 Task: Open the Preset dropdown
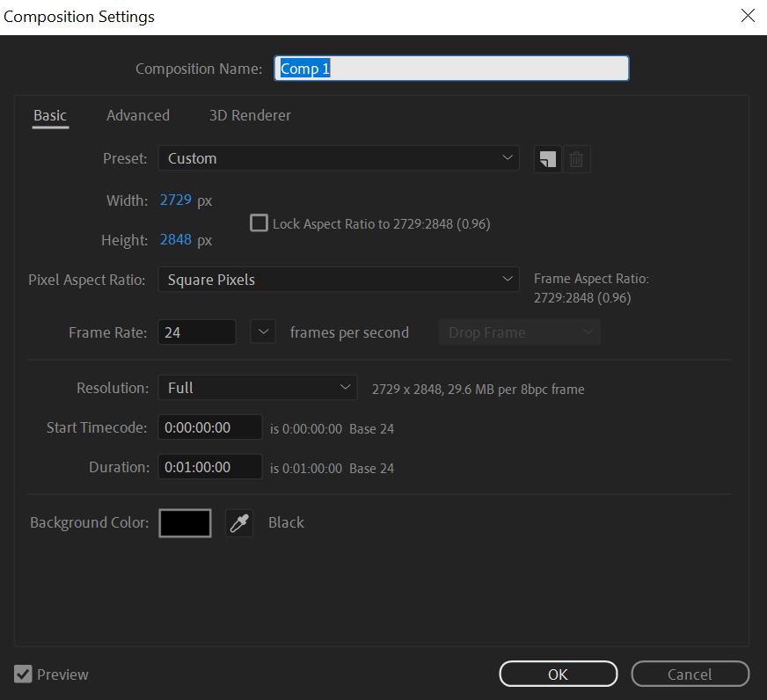pyautogui.click(x=339, y=158)
